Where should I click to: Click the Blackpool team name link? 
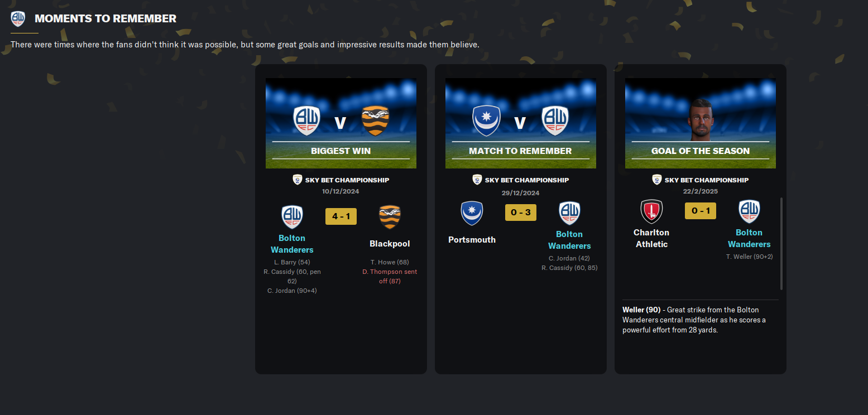click(x=390, y=244)
